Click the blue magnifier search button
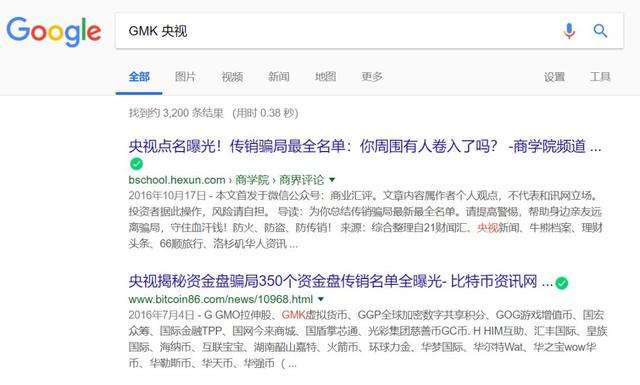Viewport: 640px width, 385px height. pyautogui.click(x=600, y=31)
